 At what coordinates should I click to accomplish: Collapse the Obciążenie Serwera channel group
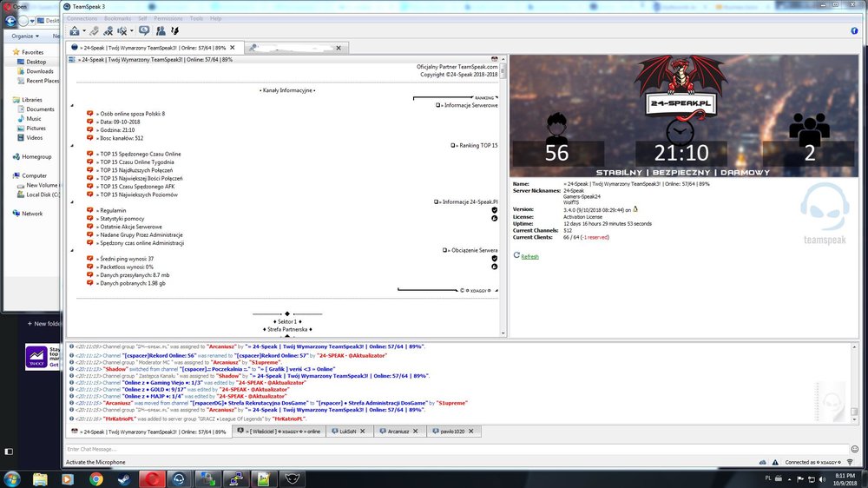coord(72,250)
